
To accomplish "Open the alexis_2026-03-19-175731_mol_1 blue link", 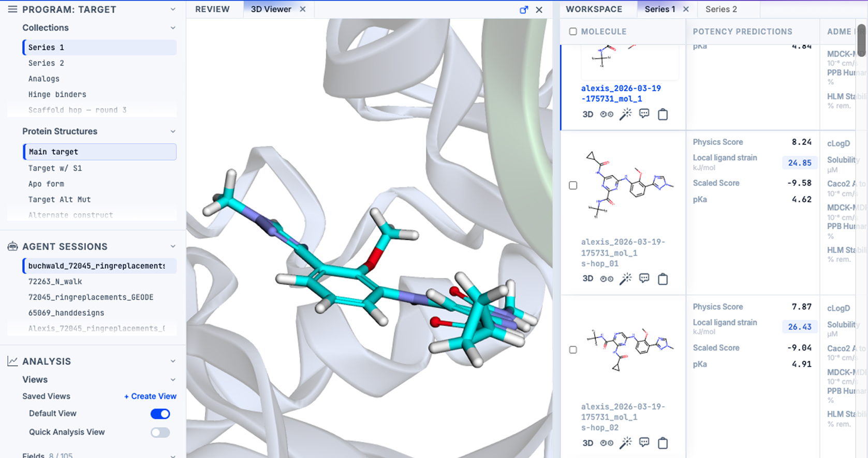I will coord(621,94).
